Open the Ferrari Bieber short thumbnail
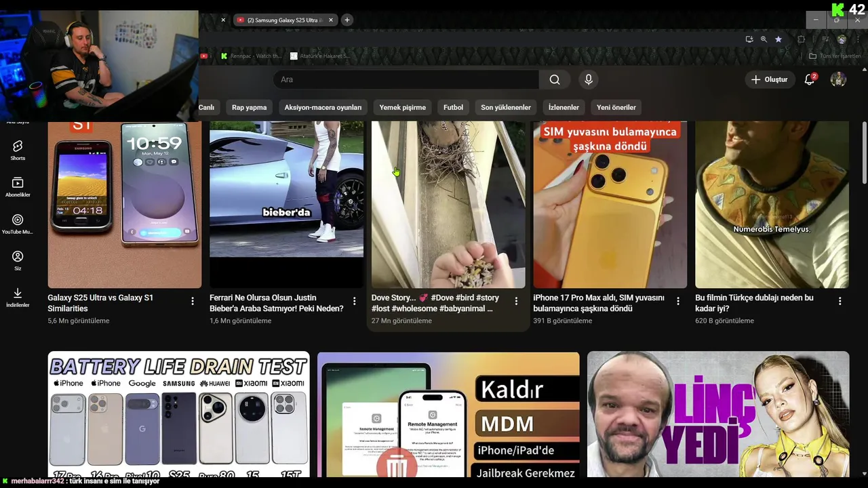Screen dimensions: 868x488 [x=286, y=205]
